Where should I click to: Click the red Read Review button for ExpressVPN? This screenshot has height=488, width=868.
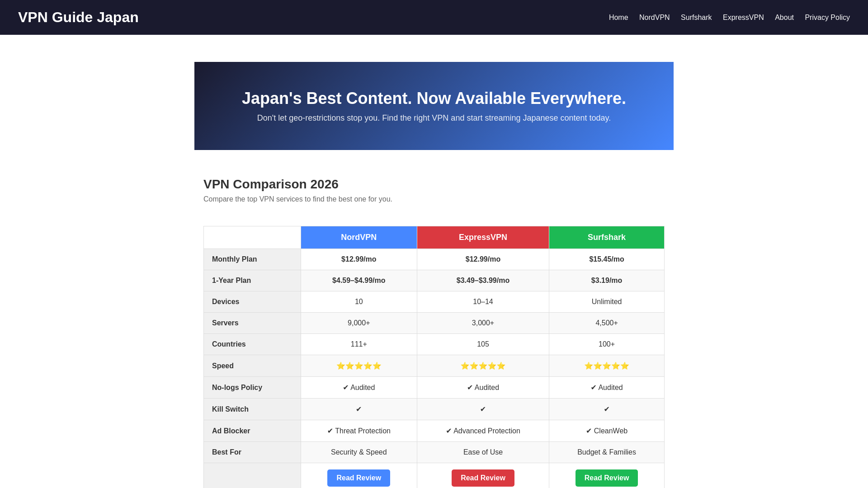483,478
